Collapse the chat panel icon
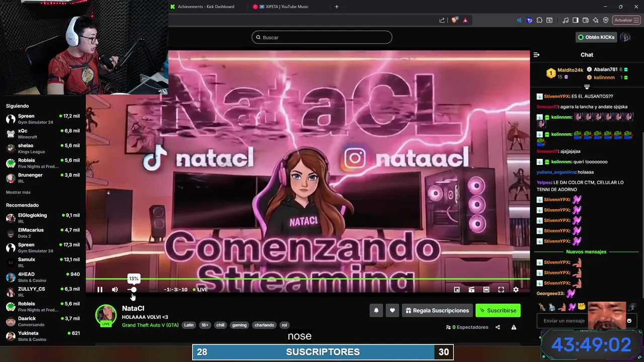This screenshot has width=644, height=362. 536,55
